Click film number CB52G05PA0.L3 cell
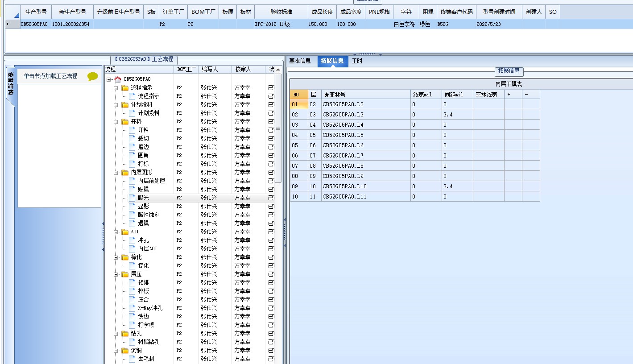Screen dimensions: 633x364 (366, 115)
